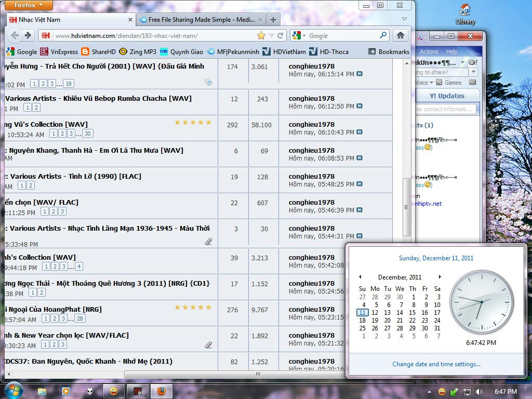Open the list all tabs dropdown
The width and height of the screenshot is (532, 399).
pos(404,19)
